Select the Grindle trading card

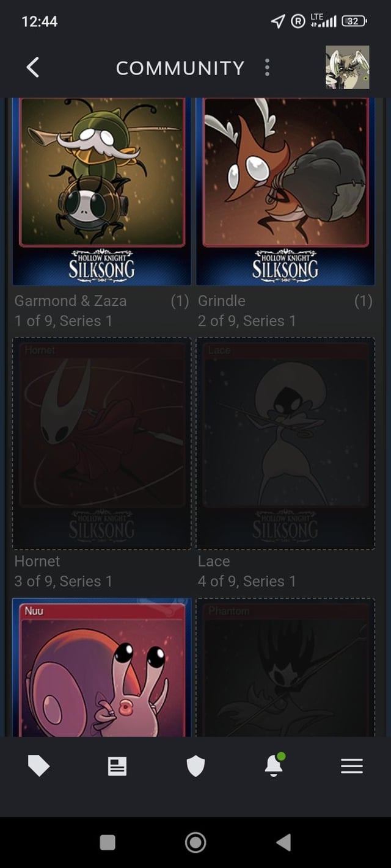[285, 192]
